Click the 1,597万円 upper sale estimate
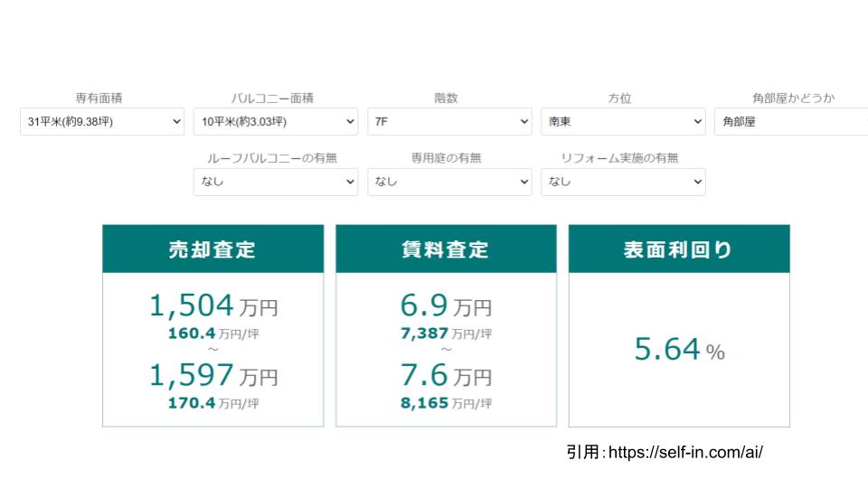The image size is (868, 488). [x=213, y=376]
